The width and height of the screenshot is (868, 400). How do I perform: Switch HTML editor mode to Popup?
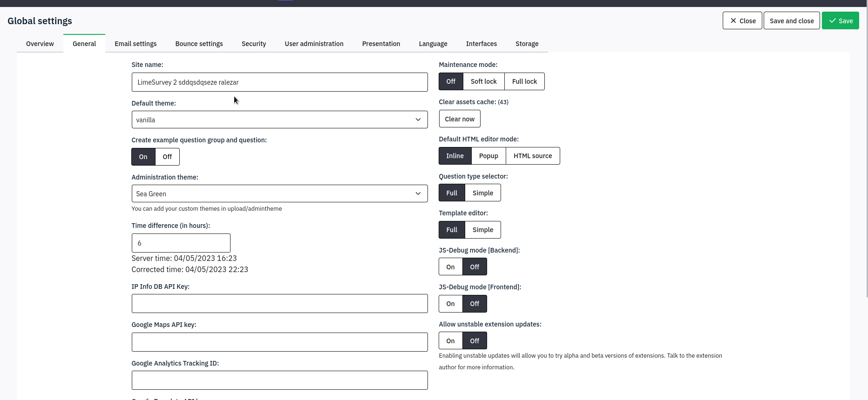click(488, 156)
